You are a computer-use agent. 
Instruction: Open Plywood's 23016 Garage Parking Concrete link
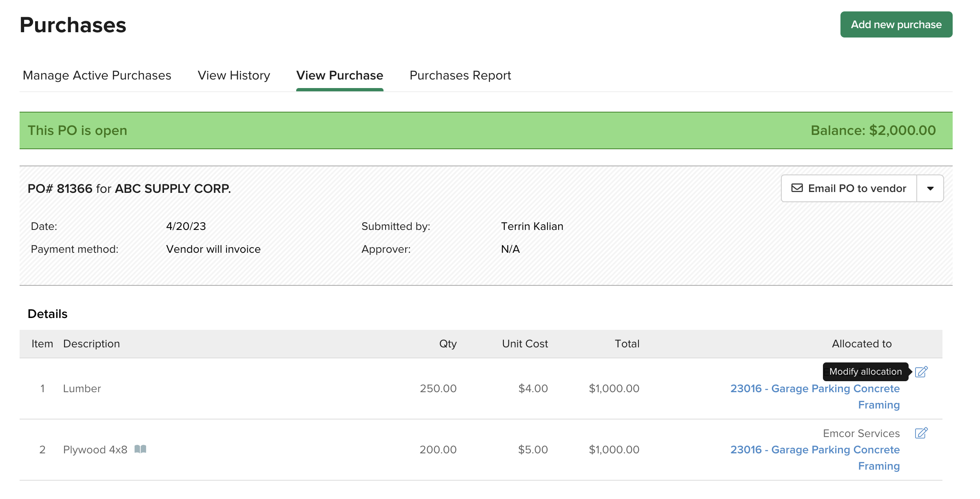pos(815,450)
